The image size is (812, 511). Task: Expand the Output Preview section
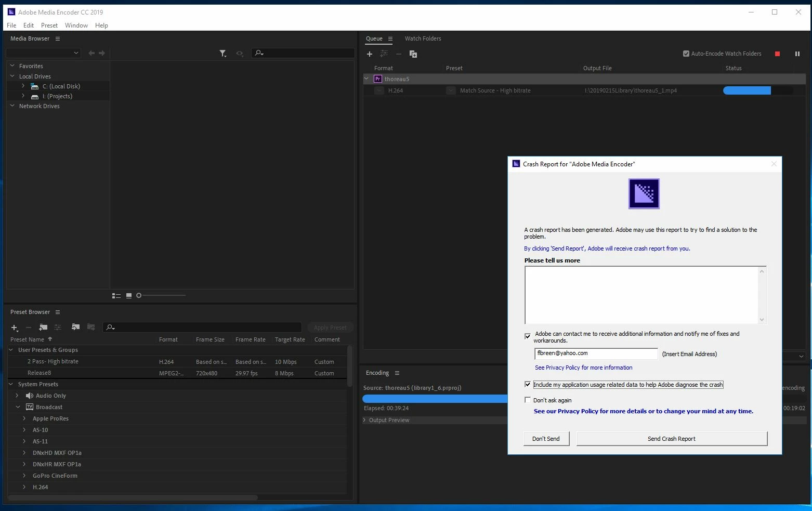point(364,420)
